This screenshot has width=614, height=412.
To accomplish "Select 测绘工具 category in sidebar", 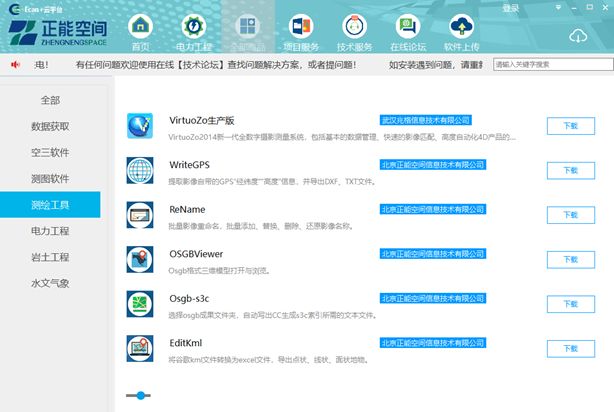I will click(50, 205).
